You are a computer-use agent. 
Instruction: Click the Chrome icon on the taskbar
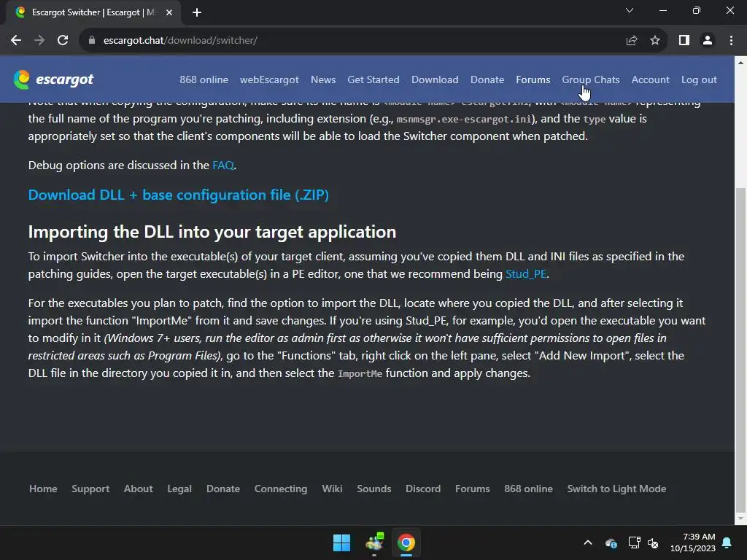pos(406,542)
